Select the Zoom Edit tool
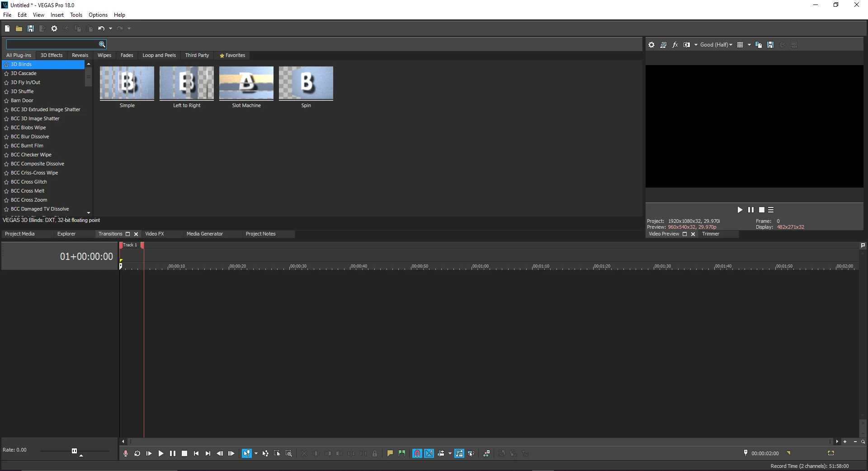This screenshot has height=471, width=868. 289,453
